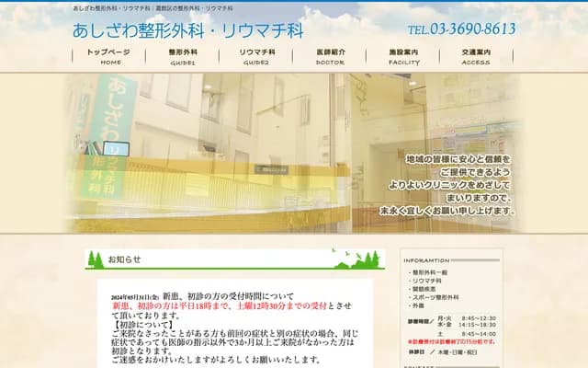Open sidebar link リウマチ科

tap(426, 281)
